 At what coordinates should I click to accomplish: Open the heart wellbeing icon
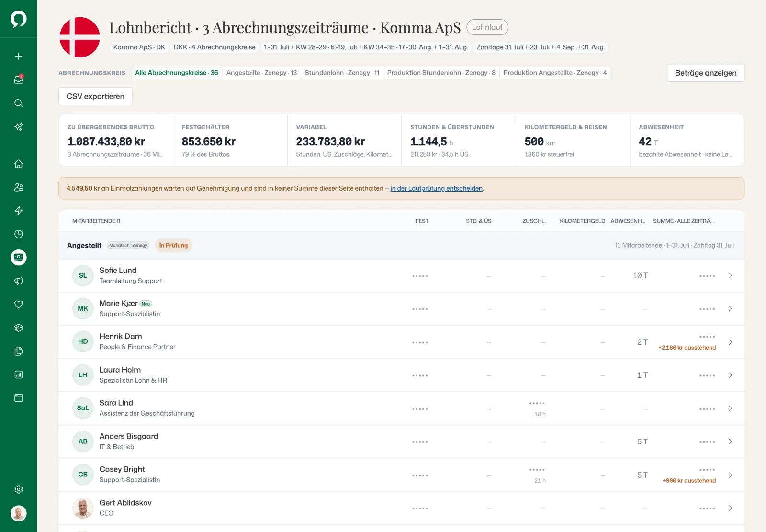pos(19,304)
